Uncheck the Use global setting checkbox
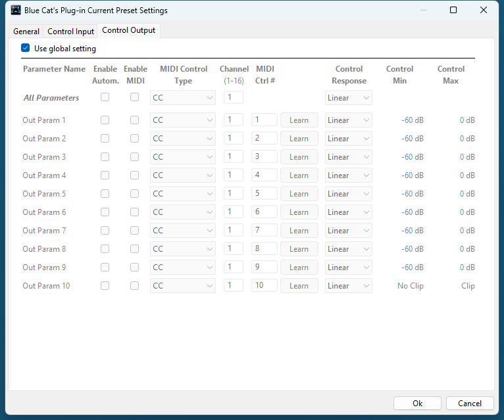Screen dimensions: 504x420 click(x=26, y=48)
